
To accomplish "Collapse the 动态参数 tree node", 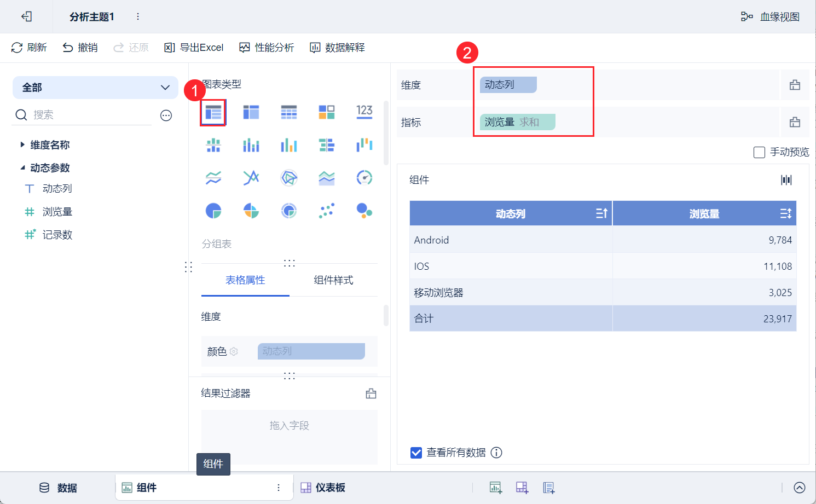I will (22, 168).
